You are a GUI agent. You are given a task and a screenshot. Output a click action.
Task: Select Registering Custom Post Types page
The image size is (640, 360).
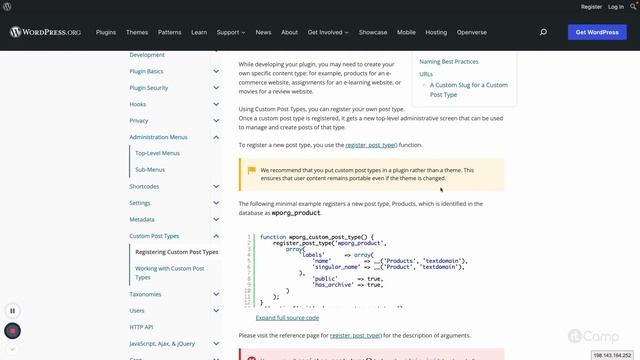(177, 252)
